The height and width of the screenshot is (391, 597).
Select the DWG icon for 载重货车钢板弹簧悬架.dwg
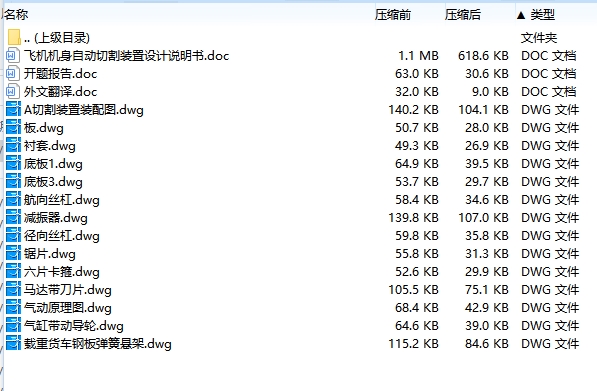13,344
